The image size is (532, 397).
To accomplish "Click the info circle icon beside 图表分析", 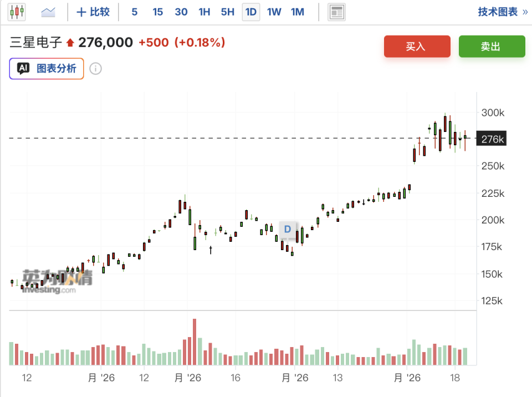I will 95,69.
